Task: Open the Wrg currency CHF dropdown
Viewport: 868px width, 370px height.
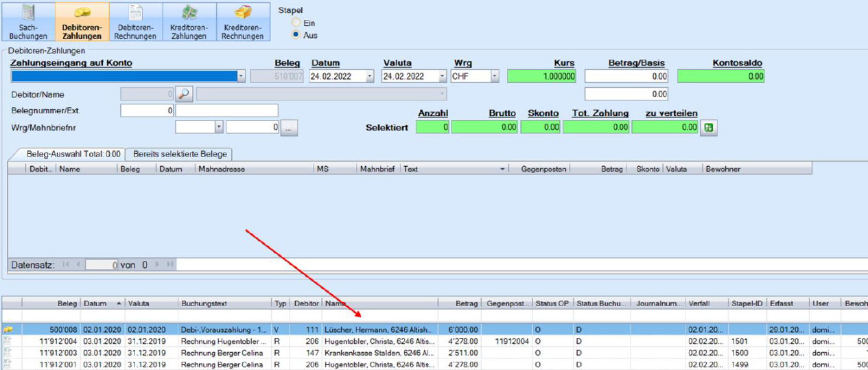Action: 495,77
